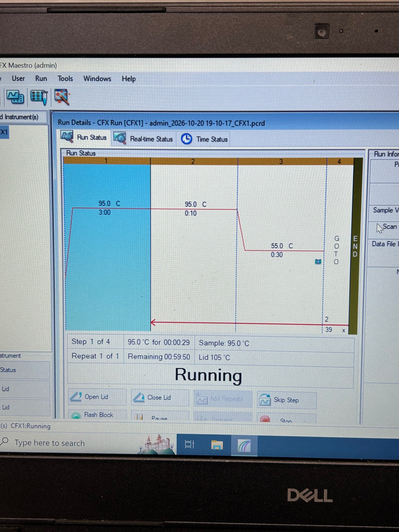Switch to the Real-time Status tab
Image resolution: width=399 pixels, height=532 pixels.
[143, 139]
